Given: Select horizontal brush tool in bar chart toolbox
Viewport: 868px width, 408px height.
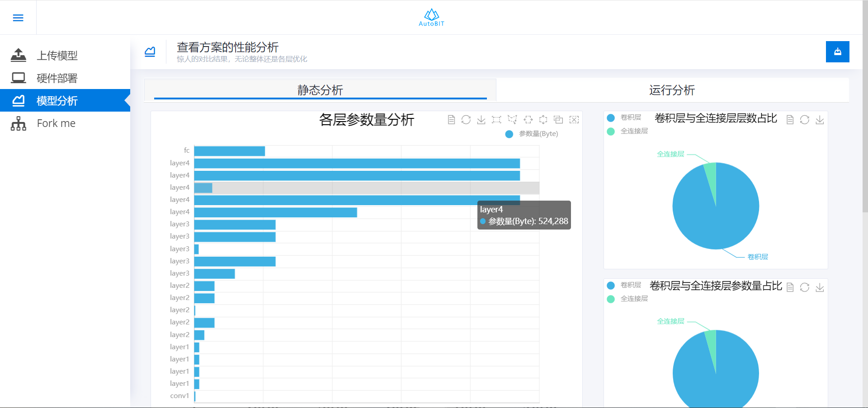Looking at the screenshot, I should 528,120.
